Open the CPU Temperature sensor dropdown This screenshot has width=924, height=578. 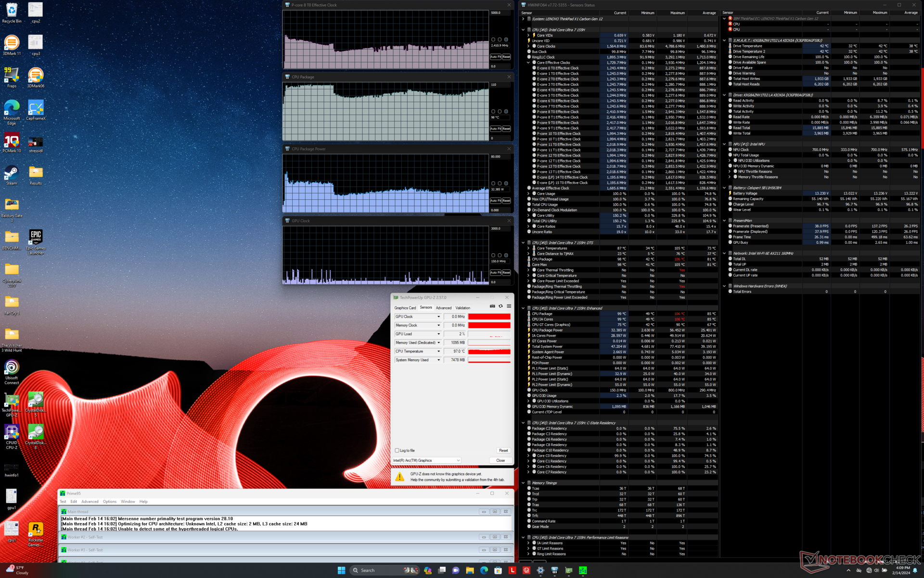tap(438, 352)
